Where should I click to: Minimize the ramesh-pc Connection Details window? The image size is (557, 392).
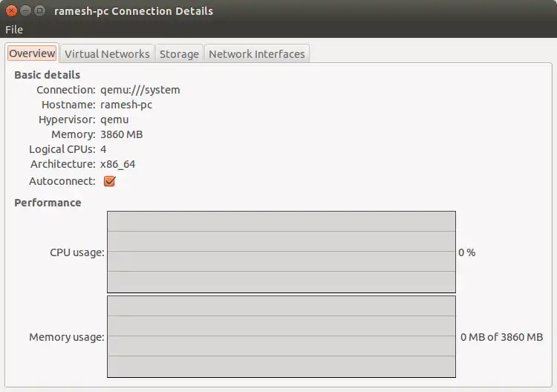[25, 11]
